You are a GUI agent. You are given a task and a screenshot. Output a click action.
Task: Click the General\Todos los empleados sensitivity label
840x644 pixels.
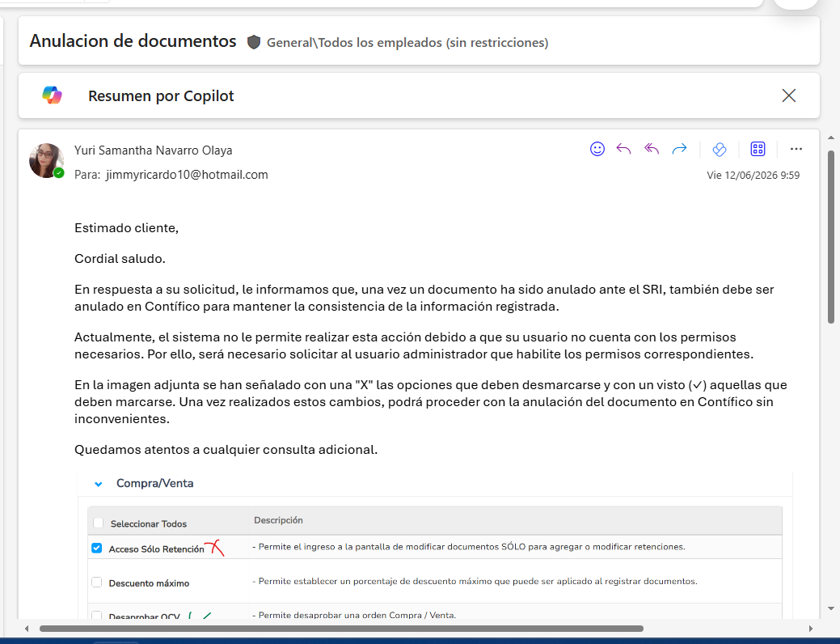click(407, 42)
